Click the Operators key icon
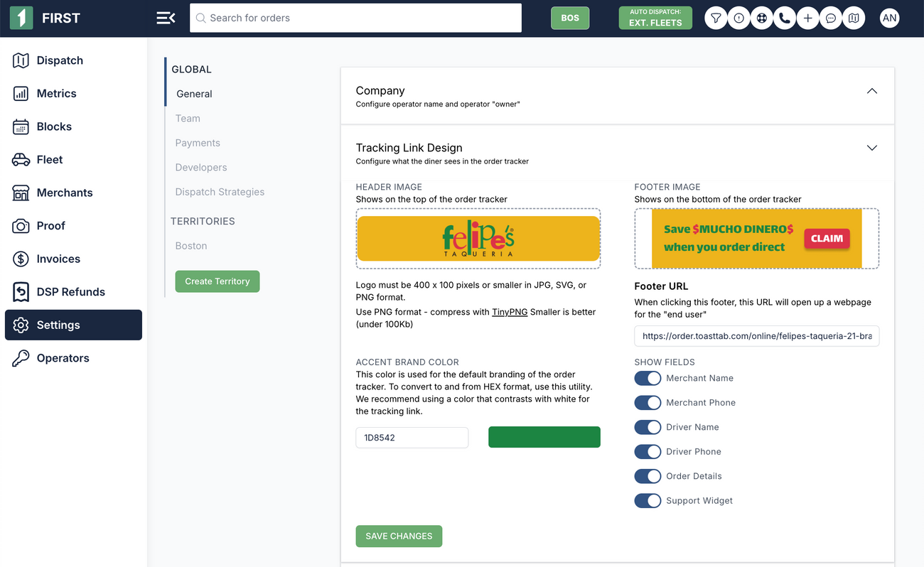Screen dimensions: 924x567 [21, 358]
